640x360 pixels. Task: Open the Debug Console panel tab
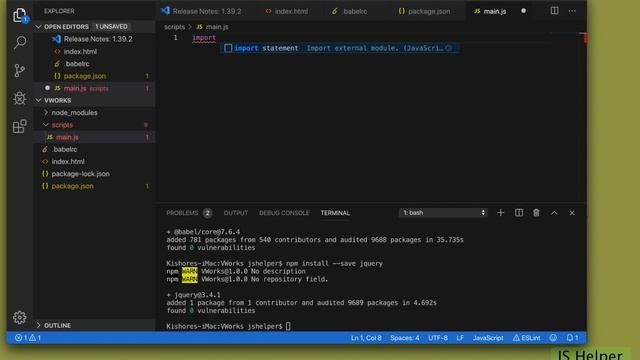tap(284, 213)
